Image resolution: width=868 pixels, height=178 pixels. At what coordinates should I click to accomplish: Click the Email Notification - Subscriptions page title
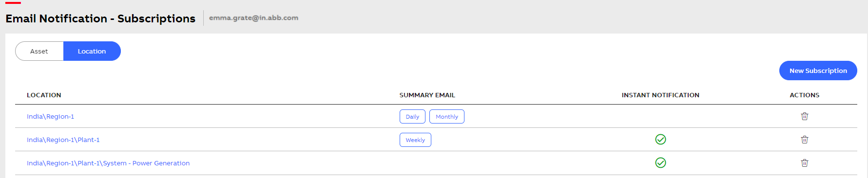click(100, 18)
